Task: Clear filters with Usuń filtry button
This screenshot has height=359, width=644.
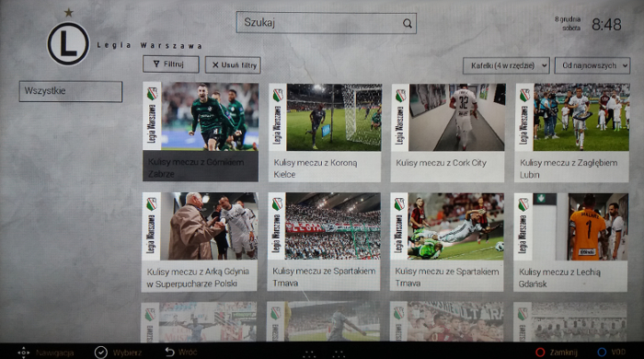Action: [233, 65]
